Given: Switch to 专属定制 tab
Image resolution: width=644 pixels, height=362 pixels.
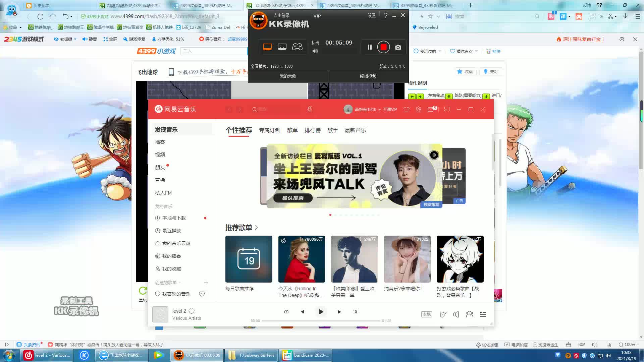Looking at the screenshot, I should (x=270, y=130).
